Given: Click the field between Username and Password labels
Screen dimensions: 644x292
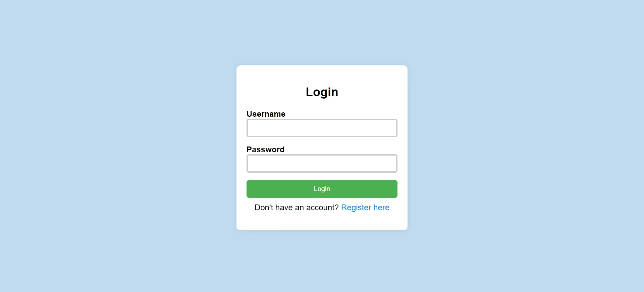Looking at the screenshot, I should tap(322, 128).
